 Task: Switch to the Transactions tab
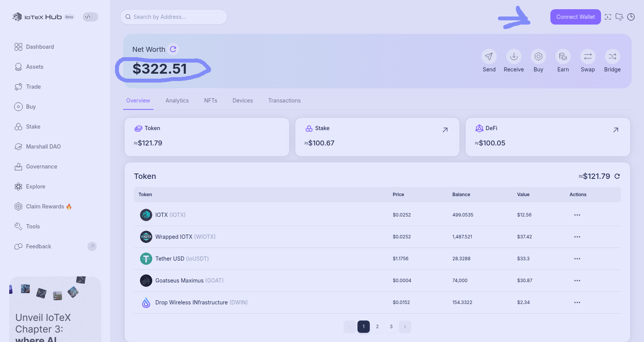click(284, 101)
